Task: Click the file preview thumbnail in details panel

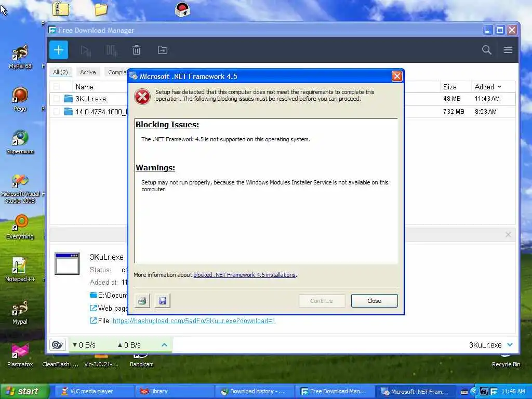Action: (67, 263)
